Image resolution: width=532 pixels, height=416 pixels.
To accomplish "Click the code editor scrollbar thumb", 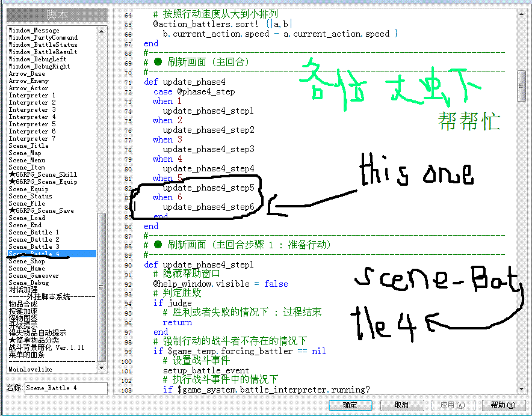I will 521,85.
